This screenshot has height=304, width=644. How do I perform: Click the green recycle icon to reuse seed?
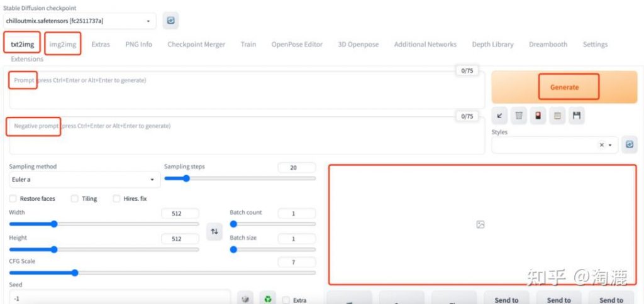pos(268,300)
